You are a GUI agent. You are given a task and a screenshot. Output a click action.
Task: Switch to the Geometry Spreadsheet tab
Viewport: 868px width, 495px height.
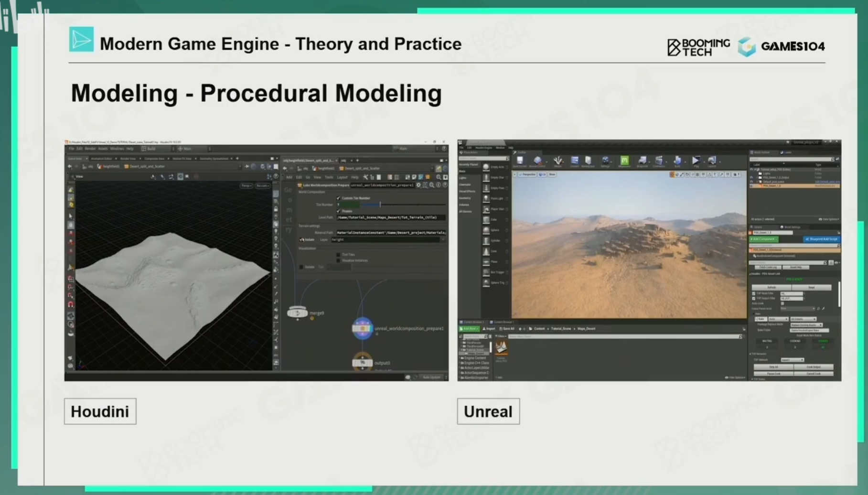click(x=214, y=159)
